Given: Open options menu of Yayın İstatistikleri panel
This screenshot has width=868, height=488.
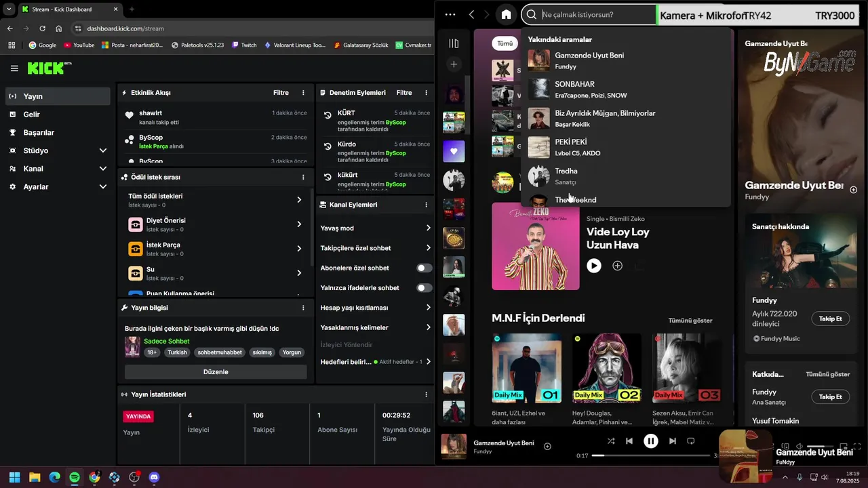Looking at the screenshot, I should point(426,394).
